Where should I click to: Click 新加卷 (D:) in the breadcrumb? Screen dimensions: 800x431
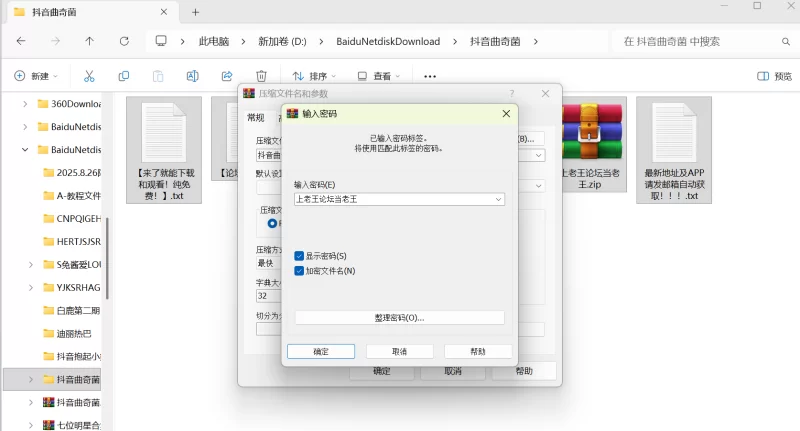282,41
